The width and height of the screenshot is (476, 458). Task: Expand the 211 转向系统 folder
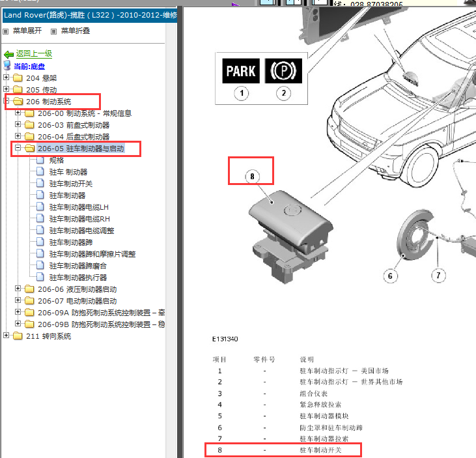tap(6, 335)
